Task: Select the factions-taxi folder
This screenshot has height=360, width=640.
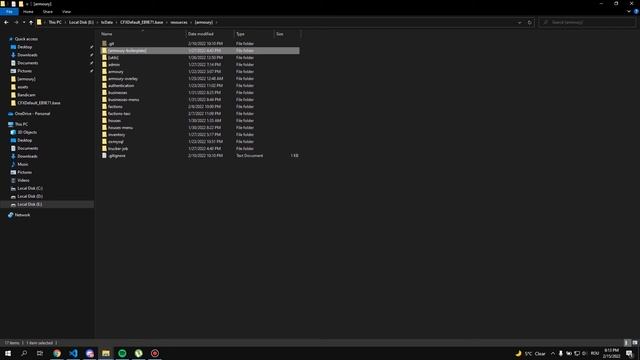Action: point(200,113)
